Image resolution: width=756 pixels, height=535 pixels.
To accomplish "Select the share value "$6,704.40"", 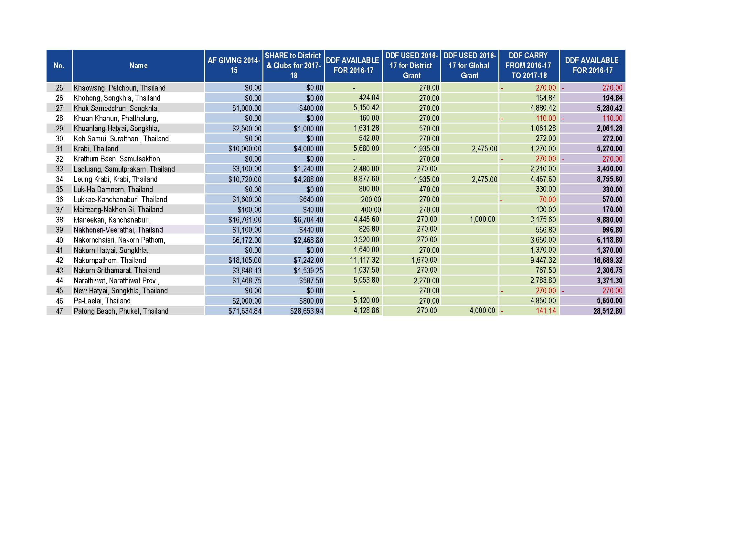I will 309,220.
